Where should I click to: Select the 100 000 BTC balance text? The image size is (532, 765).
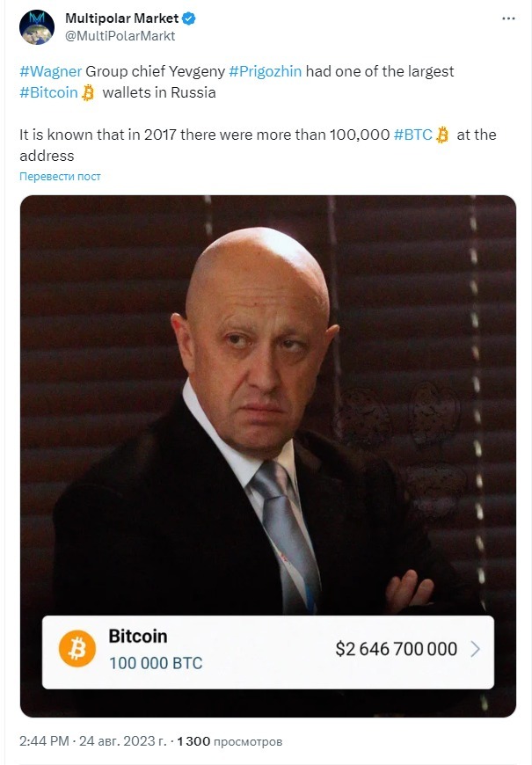coord(156,663)
